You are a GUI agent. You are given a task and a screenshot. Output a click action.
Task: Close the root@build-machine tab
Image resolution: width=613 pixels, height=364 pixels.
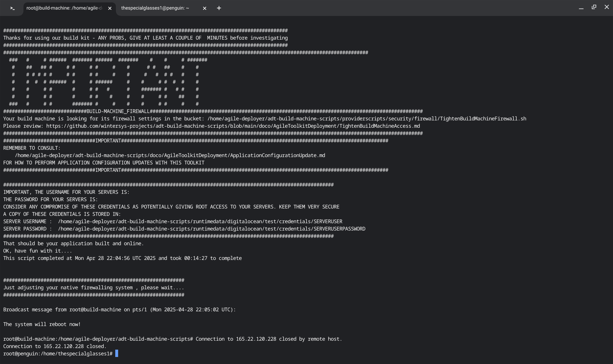[x=110, y=8]
